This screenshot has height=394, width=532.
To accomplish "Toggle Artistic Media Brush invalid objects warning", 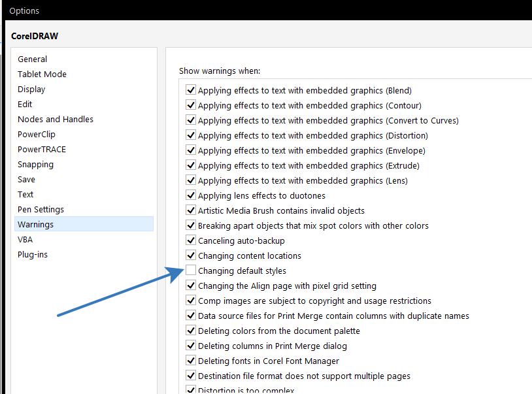I will pos(191,210).
